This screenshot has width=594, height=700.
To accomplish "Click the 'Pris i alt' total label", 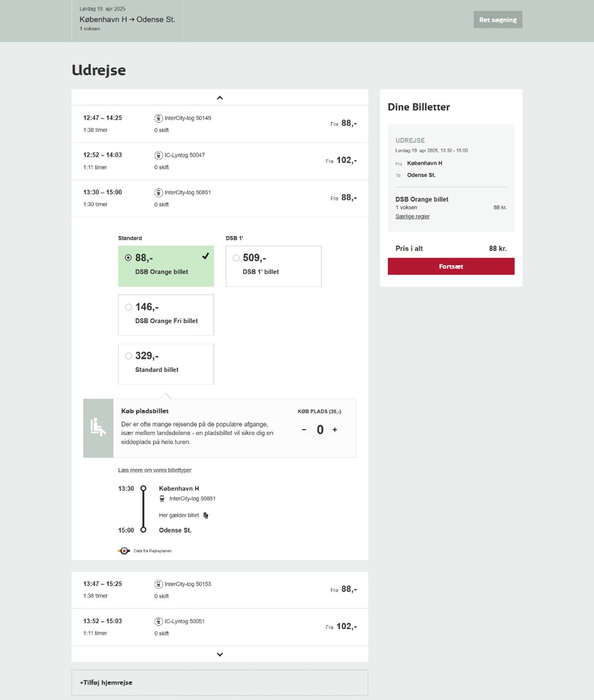I will point(409,248).
